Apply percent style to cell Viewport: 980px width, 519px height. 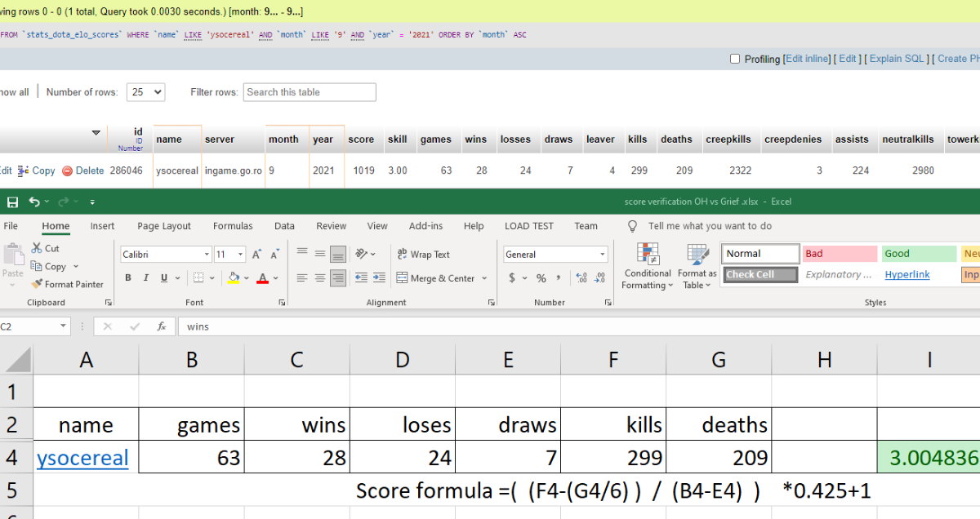(x=541, y=278)
